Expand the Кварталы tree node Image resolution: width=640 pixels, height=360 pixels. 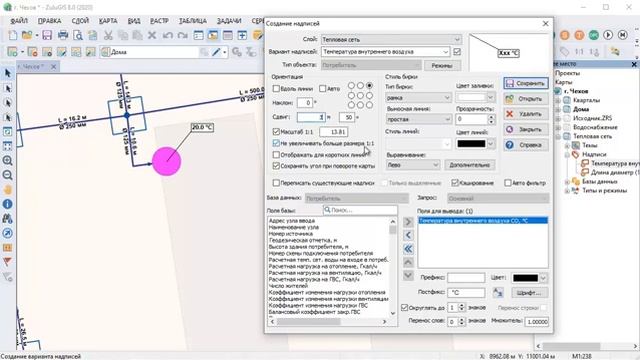coord(558,100)
